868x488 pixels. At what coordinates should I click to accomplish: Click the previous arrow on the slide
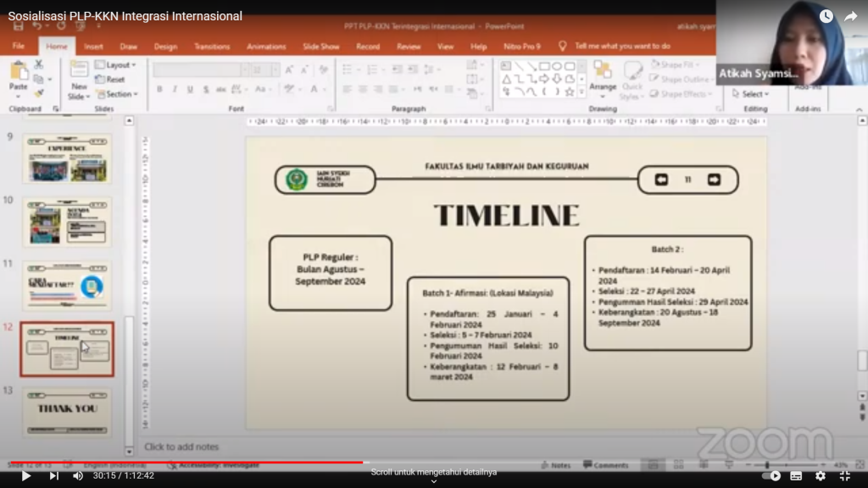[661, 180]
